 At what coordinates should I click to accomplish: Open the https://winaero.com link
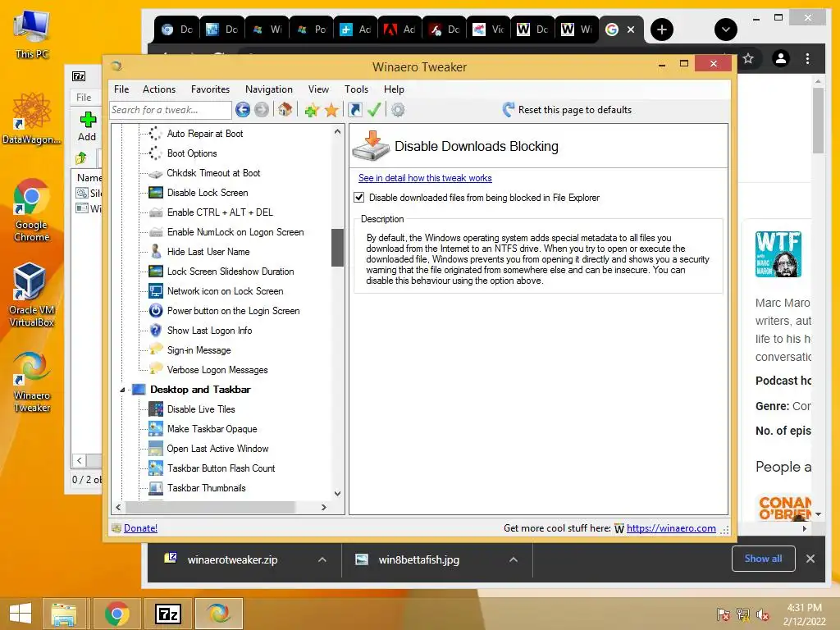[x=671, y=528]
